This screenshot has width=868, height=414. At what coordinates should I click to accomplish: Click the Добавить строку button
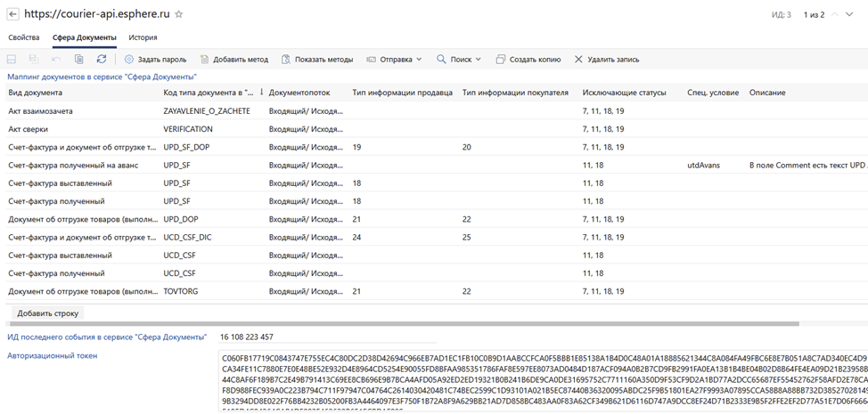click(x=48, y=313)
